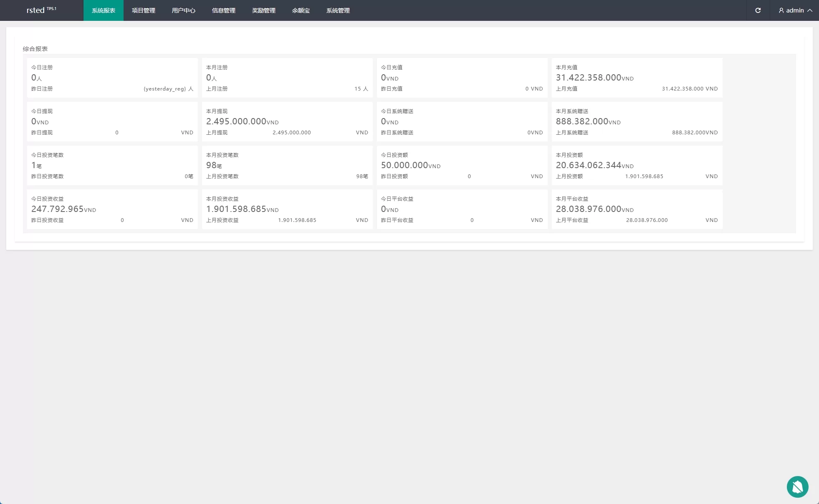Click the 今日注册 statistics card
This screenshot has width=819, height=504.
click(x=112, y=78)
